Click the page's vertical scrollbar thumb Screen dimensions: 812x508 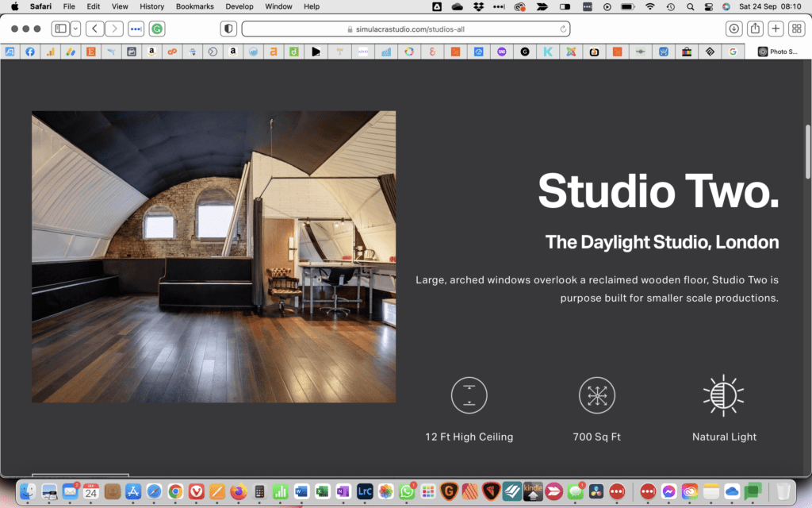(x=807, y=152)
